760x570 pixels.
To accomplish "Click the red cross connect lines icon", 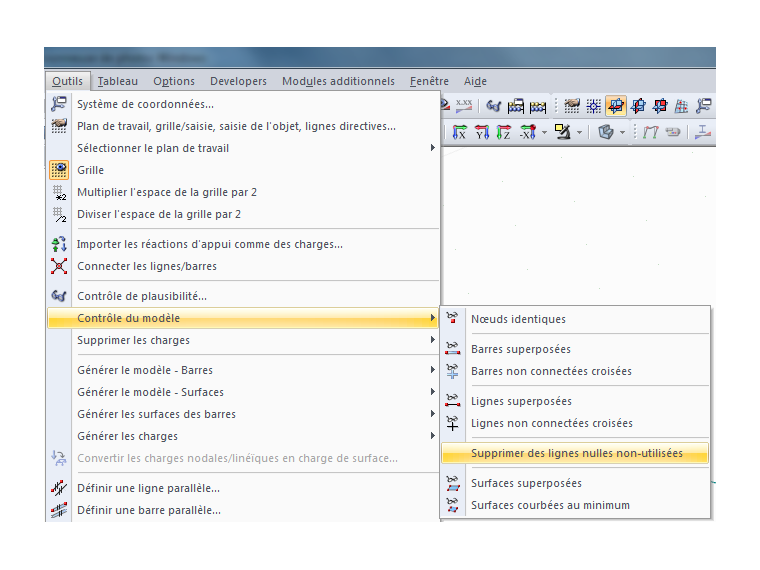I will click(59, 266).
